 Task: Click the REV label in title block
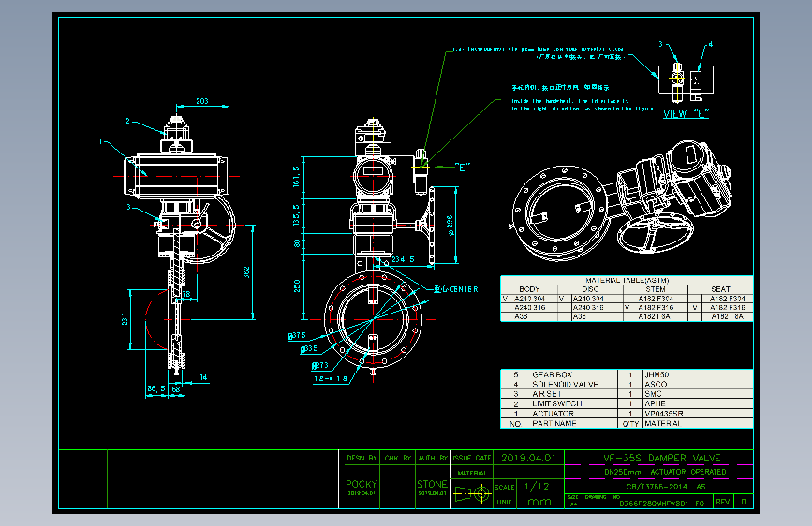click(723, 502)
